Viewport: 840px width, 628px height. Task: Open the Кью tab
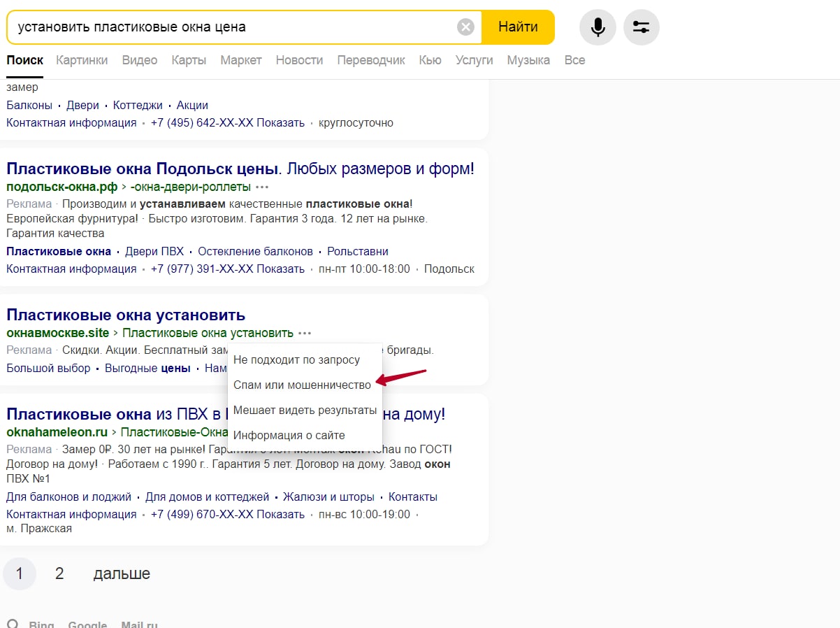click(x=430, y=60)
